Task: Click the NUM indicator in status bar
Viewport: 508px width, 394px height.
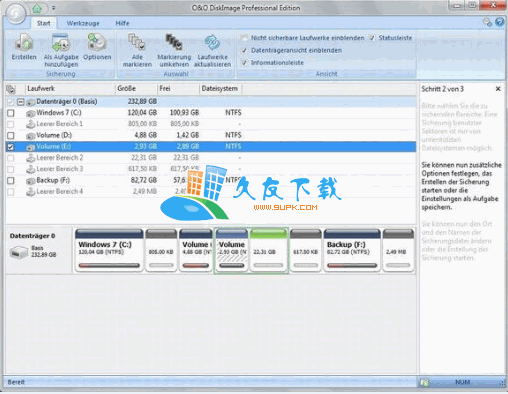Action: [x=462, y=382]
